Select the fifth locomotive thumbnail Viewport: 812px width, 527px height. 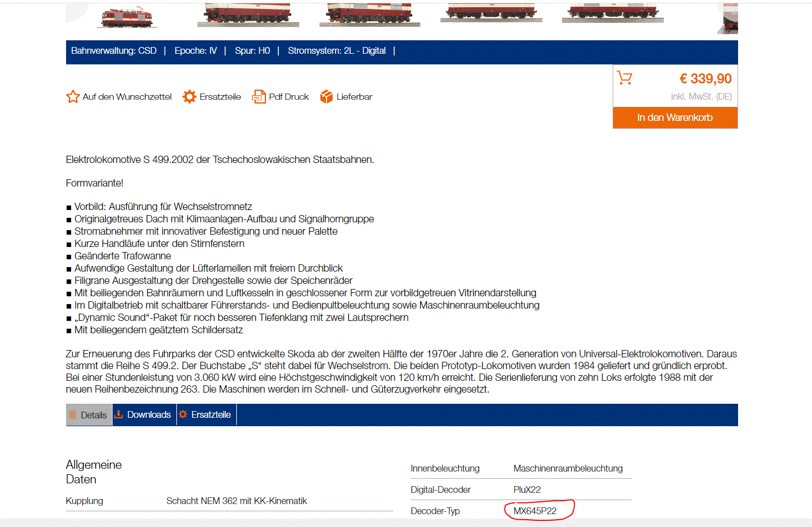point(612,13)
